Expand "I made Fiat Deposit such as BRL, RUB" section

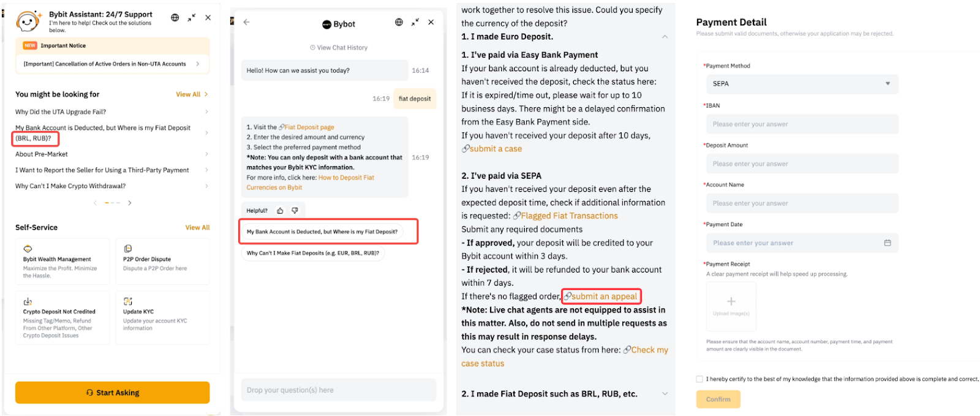pyautogui.click(x=665, y=394)
